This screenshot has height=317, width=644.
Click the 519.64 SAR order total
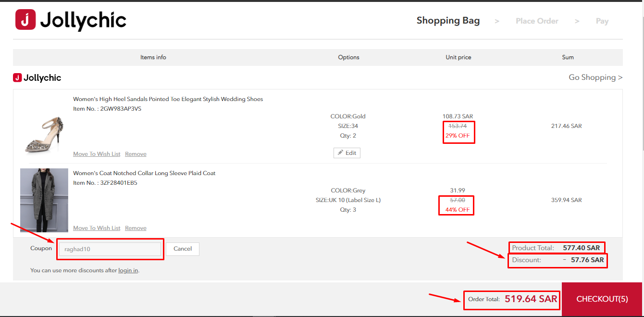(x=531, y=299)
